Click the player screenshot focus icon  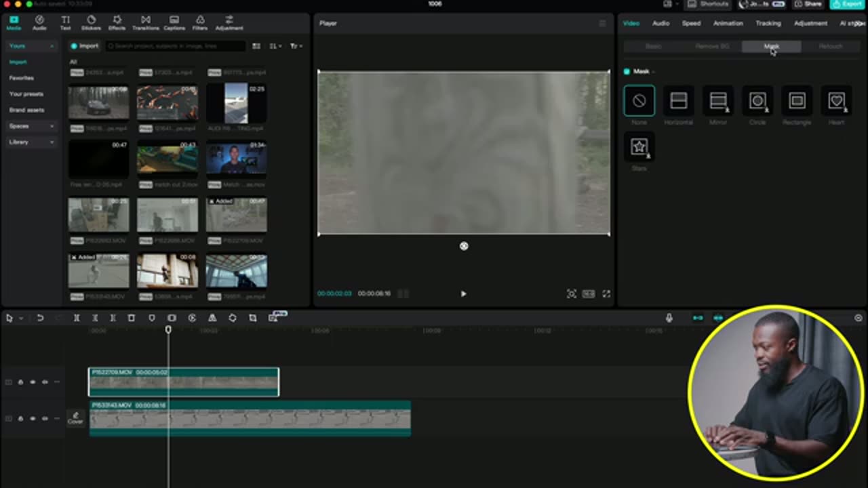click(572, 293)
